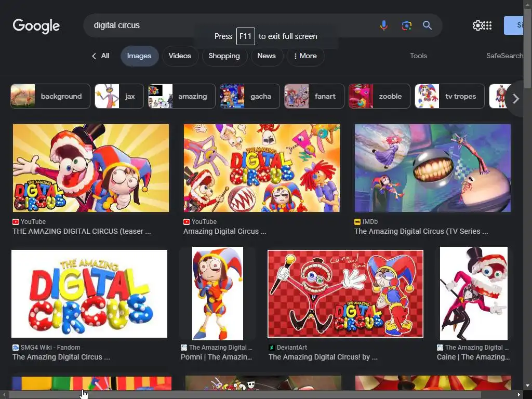Screen dimensions: 532x399
Task: Click the scrollbar down arrow
Action: tap(528, 386)
